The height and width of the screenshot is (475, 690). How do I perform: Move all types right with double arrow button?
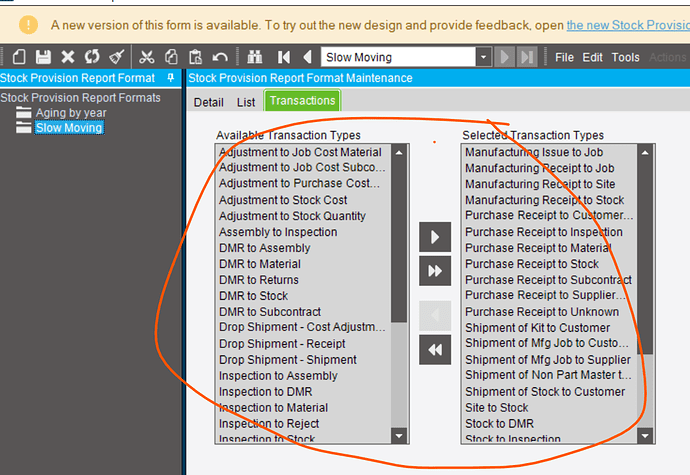pos(435,271)
